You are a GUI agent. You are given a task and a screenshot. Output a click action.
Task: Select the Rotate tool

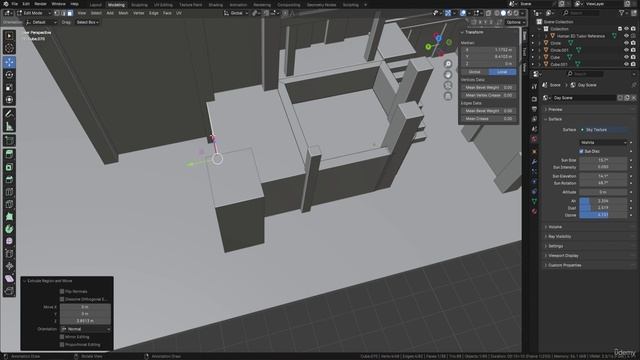[9, 75]
